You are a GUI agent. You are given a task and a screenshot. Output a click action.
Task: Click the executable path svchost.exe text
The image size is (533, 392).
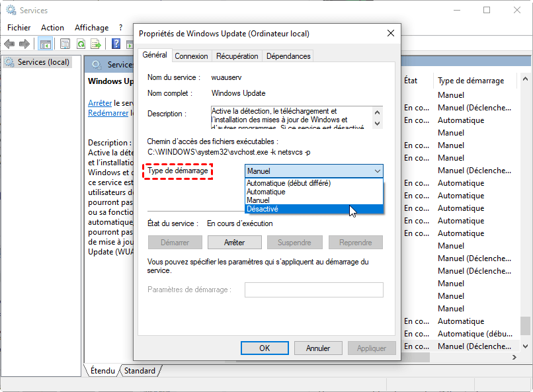tap(229, 152)
